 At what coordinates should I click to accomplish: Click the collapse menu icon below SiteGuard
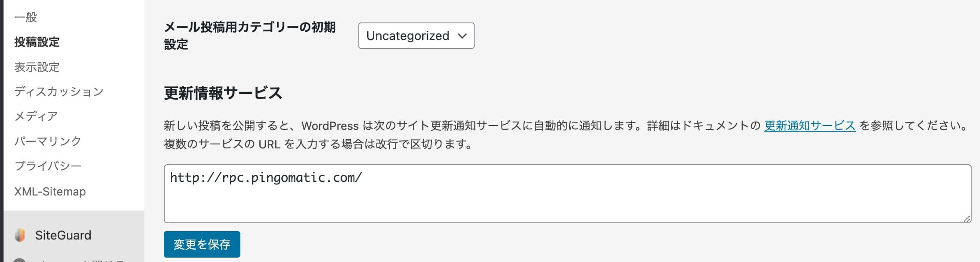point(19,260)
